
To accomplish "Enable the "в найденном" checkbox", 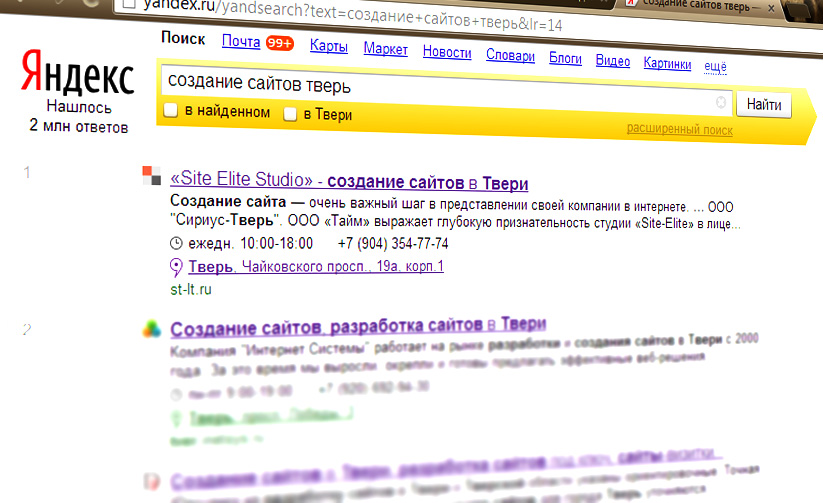I will tap(171, 112).
